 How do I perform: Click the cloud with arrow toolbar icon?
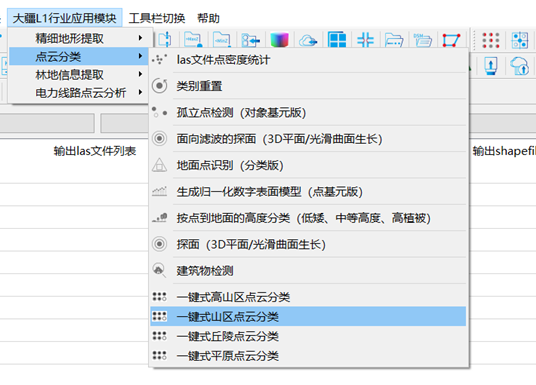pos(308,40)
